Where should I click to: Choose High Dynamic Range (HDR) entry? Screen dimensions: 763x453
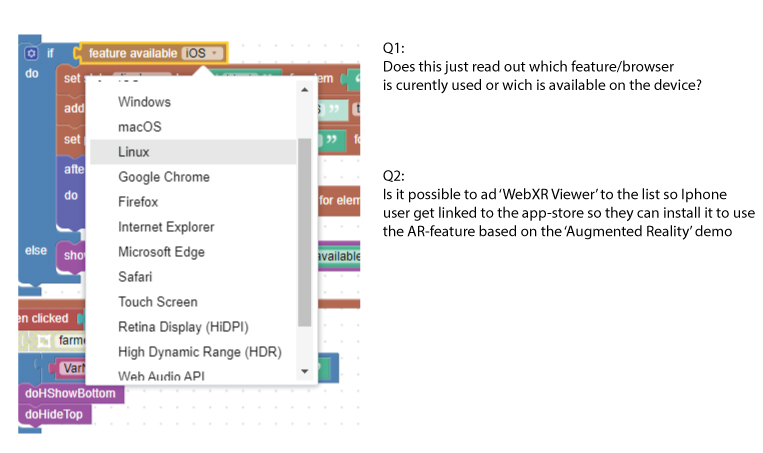[x=193, y=352]
